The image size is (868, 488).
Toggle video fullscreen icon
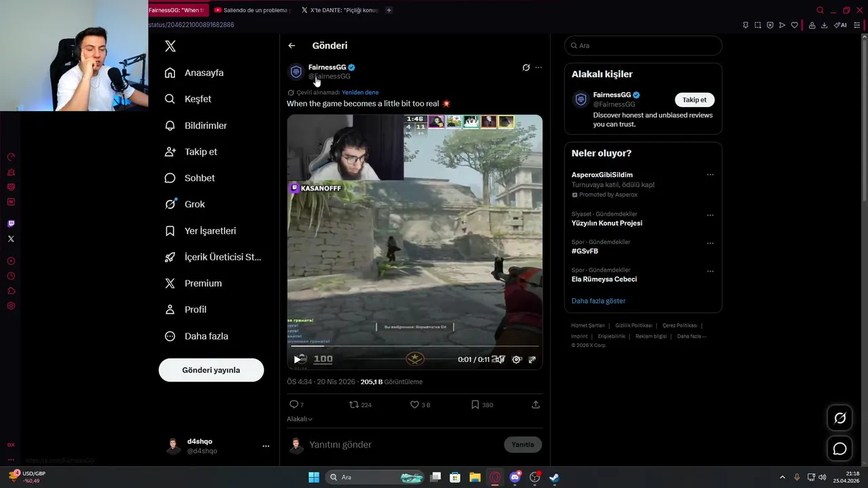point(532,360)
